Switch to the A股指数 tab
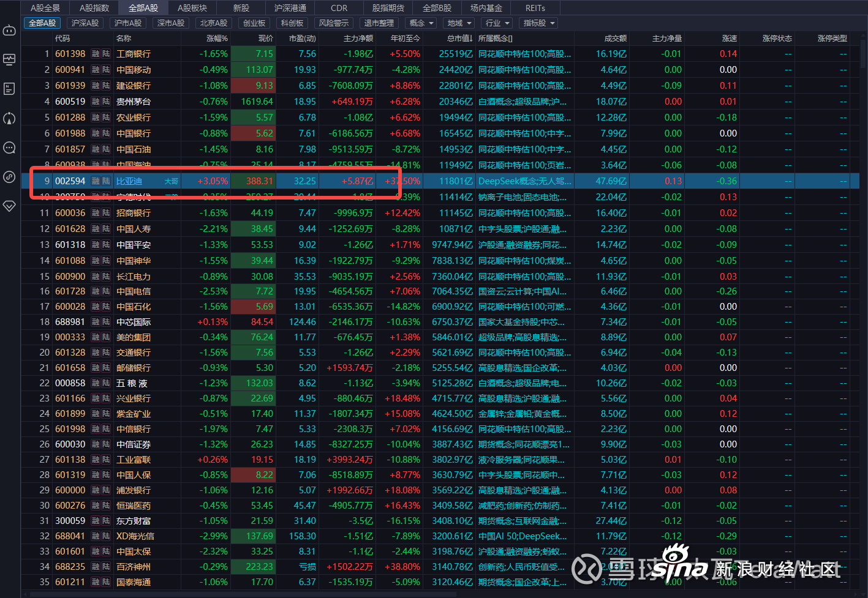The height and width of the screenshot is (598, 868). pyautogui.click(x=94, y=8)
